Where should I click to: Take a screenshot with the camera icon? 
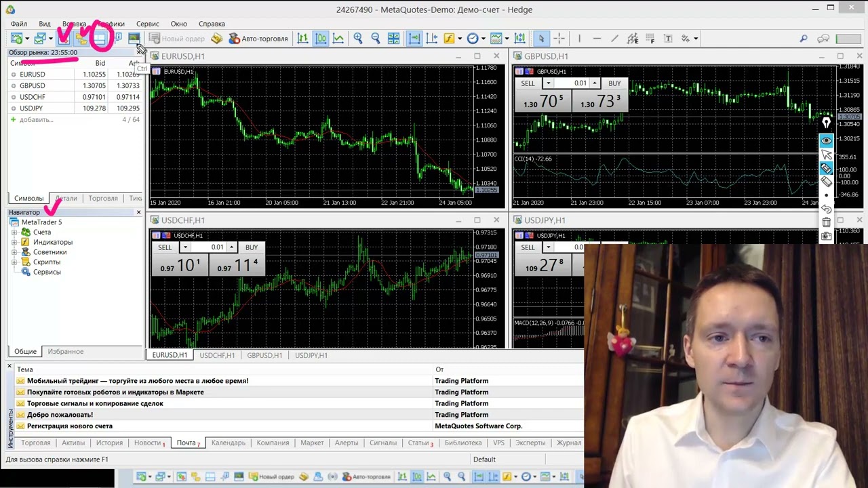pyautogui.click(x=826, y=236)
